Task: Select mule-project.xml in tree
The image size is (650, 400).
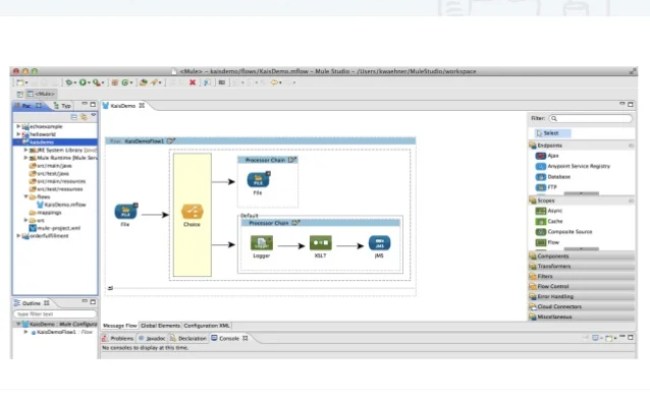Action: click(x=55, y=228)
